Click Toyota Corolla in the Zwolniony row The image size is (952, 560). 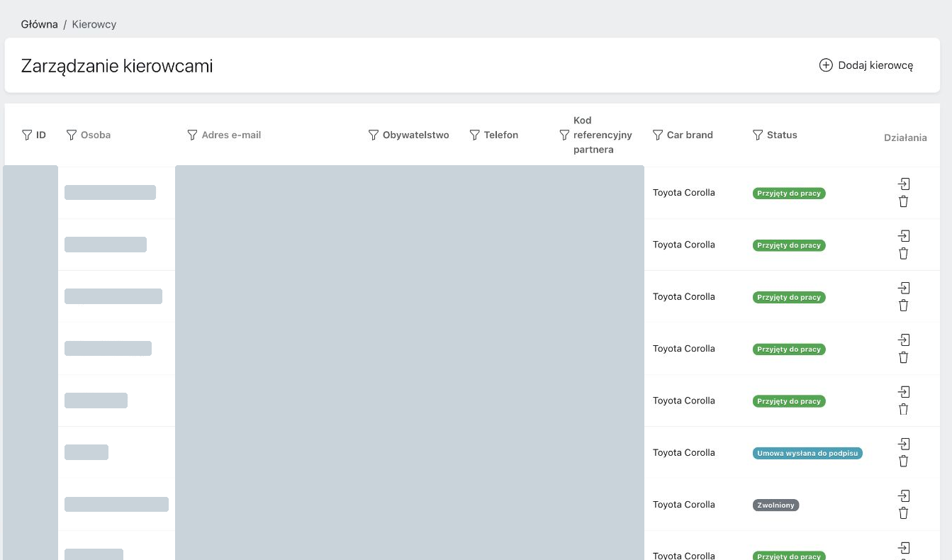684,505
